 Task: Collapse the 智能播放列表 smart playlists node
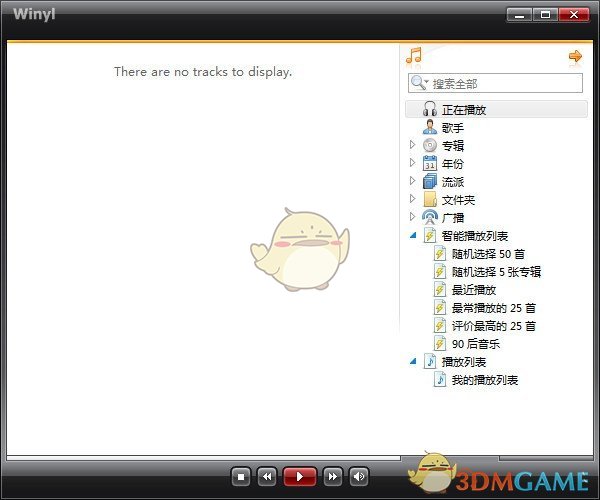point(412,236)
